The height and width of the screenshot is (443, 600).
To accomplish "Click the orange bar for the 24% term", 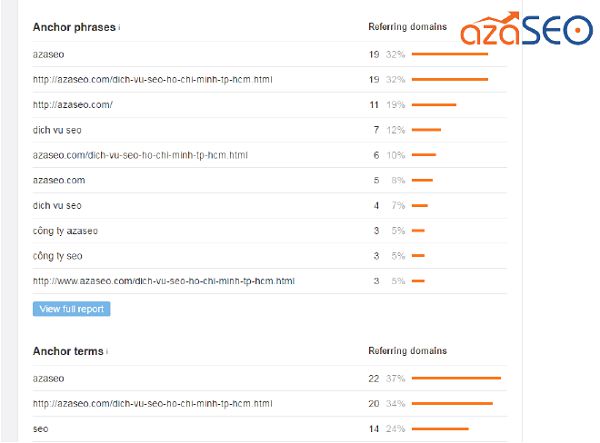I will click(439, 429).
